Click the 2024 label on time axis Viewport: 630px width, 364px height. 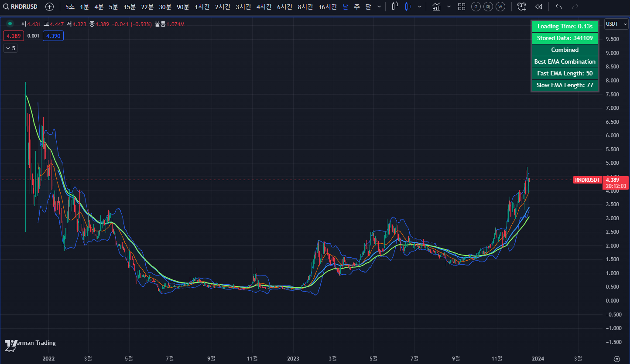(x=538, y=359)
